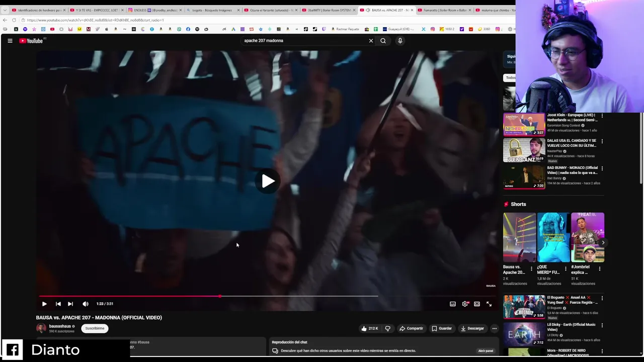Open options for ¿QUE MIERD* short
This screenshot has height=362, width=644.
point(566,268)
